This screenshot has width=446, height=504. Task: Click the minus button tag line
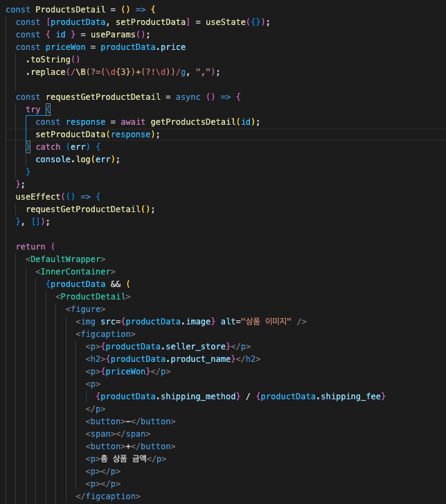pos(130,422)
